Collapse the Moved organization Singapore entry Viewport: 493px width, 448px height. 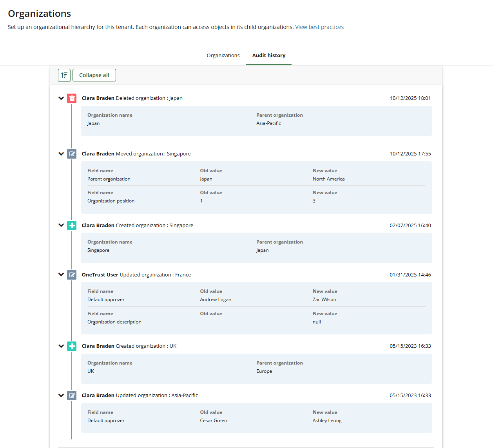[61, 154]
